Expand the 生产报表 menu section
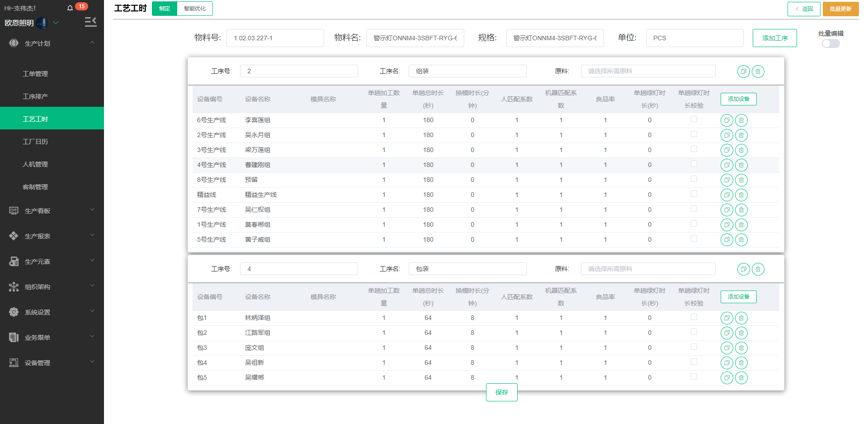Image resolution: width=868 pixels, height=424 pixels. tap(92, 235)
